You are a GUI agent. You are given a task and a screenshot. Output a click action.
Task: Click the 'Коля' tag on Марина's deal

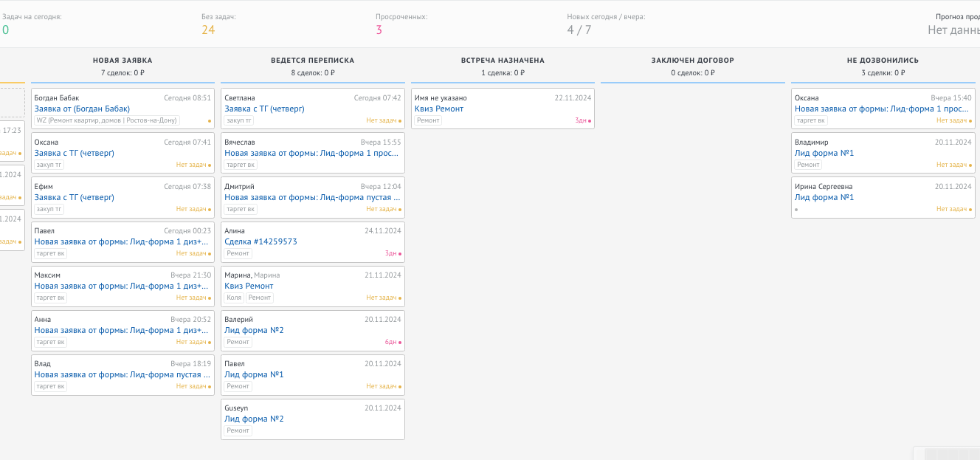click(233, 298)
